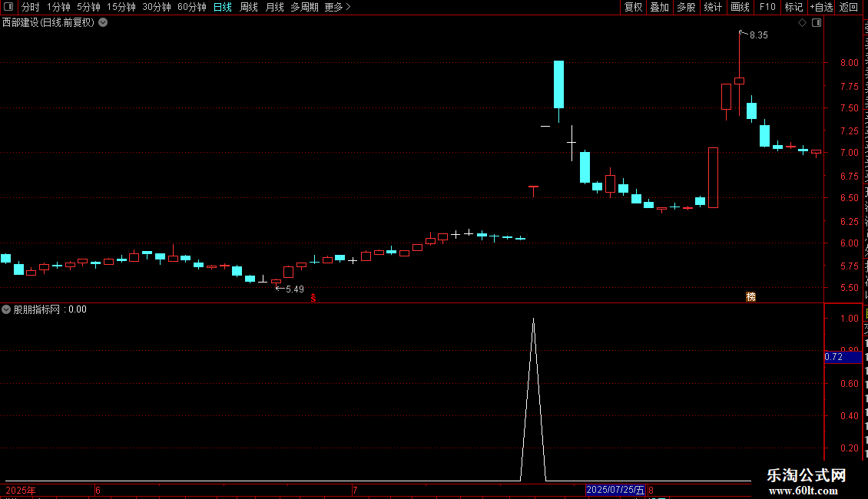Add stock with +自选 button
This screenshot has width=868, height=499.
(821, 7)
